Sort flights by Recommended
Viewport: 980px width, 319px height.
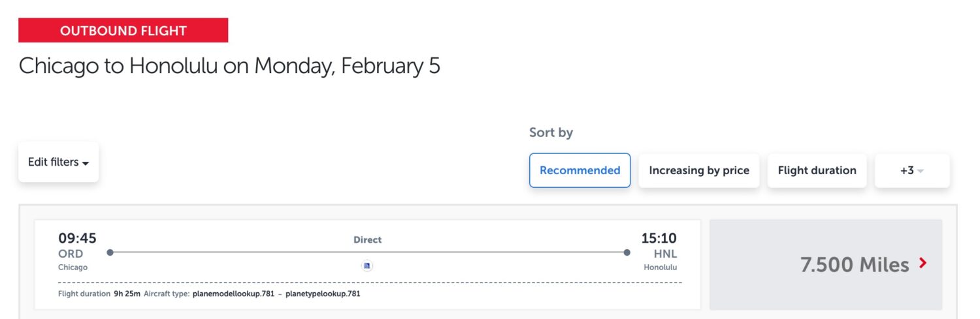click(x=580, y=170)
